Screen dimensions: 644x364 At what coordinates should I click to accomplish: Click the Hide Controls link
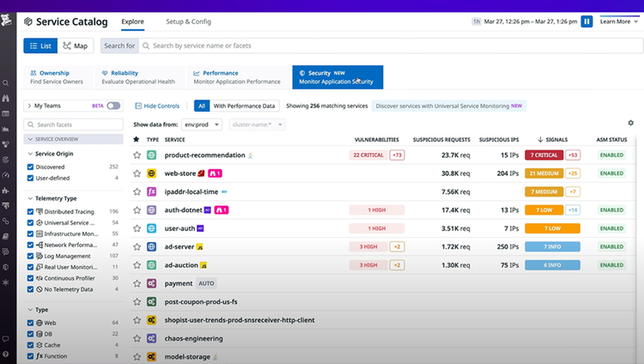point(157,106)
